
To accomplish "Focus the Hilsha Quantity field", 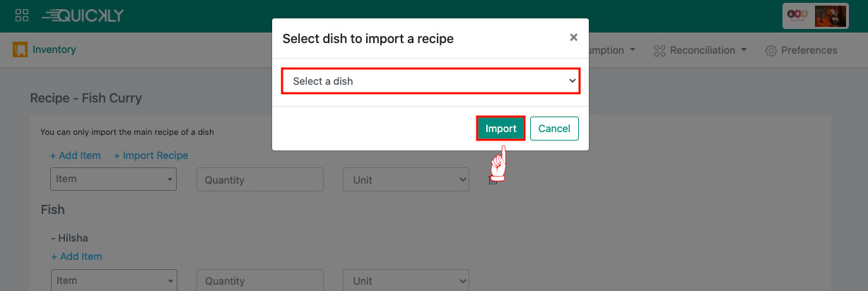I will 259,280.
